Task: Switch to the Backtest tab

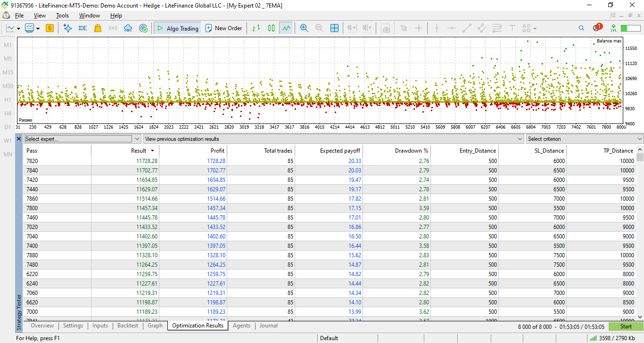Action: [x=128, y=326]
